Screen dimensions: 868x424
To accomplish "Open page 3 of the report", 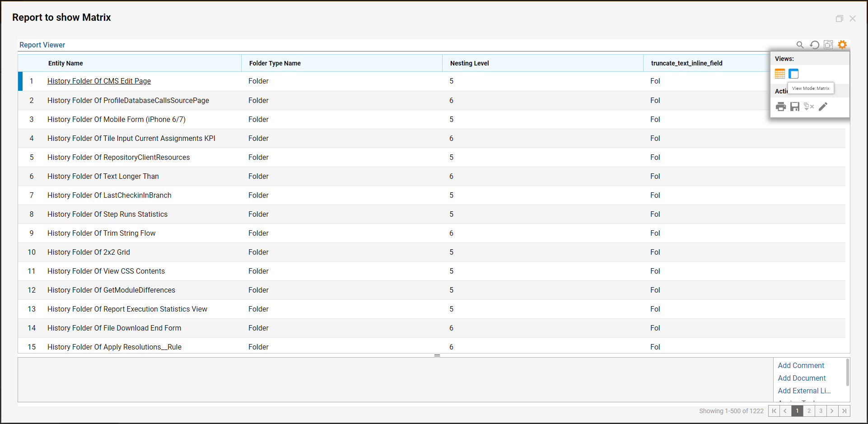I will tap(821, 411).
